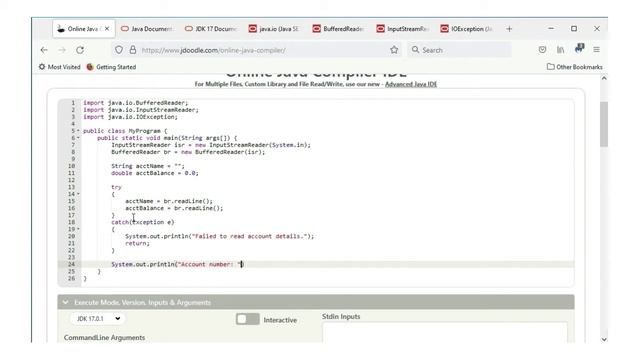Switch to InputStreamReader tab
The height and width of the screenshot is (360, 640).
click(x=403, y=29)
